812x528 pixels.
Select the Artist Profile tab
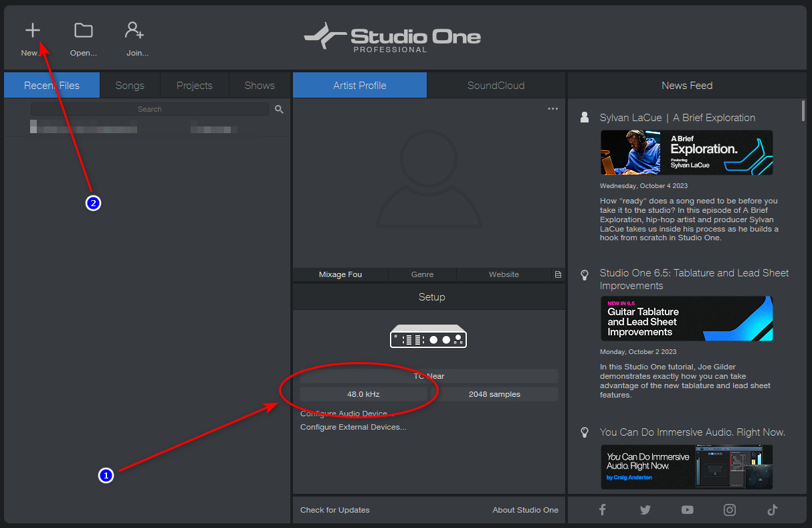click(360, 85)
